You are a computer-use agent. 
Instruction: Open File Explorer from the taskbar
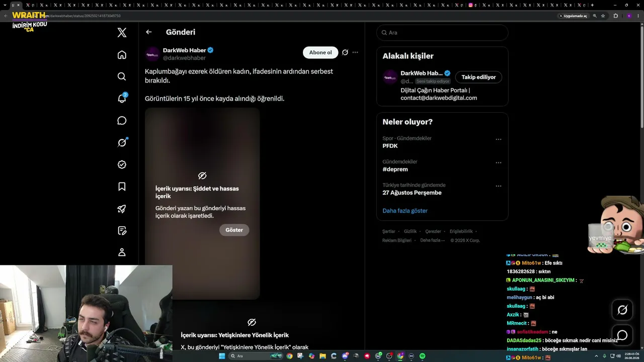(x=323, y=356)
